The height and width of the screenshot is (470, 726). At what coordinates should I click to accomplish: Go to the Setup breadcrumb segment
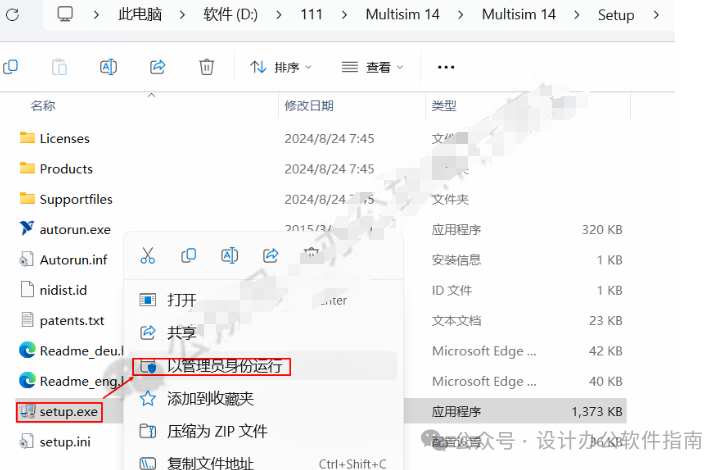coord(616,15)
